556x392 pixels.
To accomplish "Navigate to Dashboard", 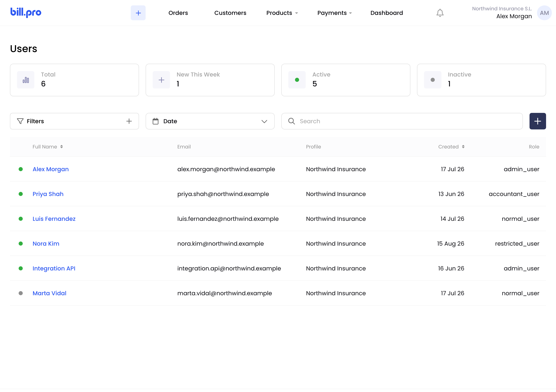I will click(x=386, y=13).
